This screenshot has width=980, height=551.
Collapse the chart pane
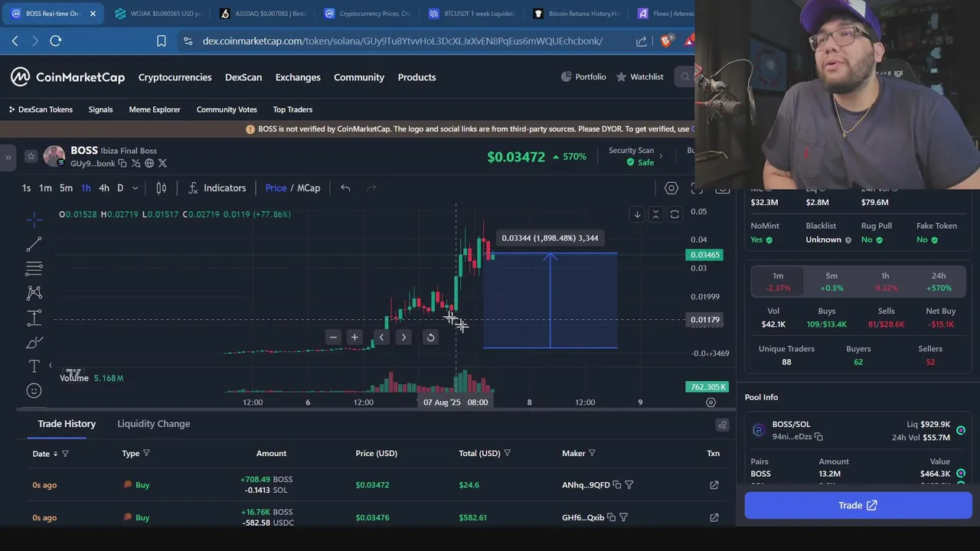(655, 214)
